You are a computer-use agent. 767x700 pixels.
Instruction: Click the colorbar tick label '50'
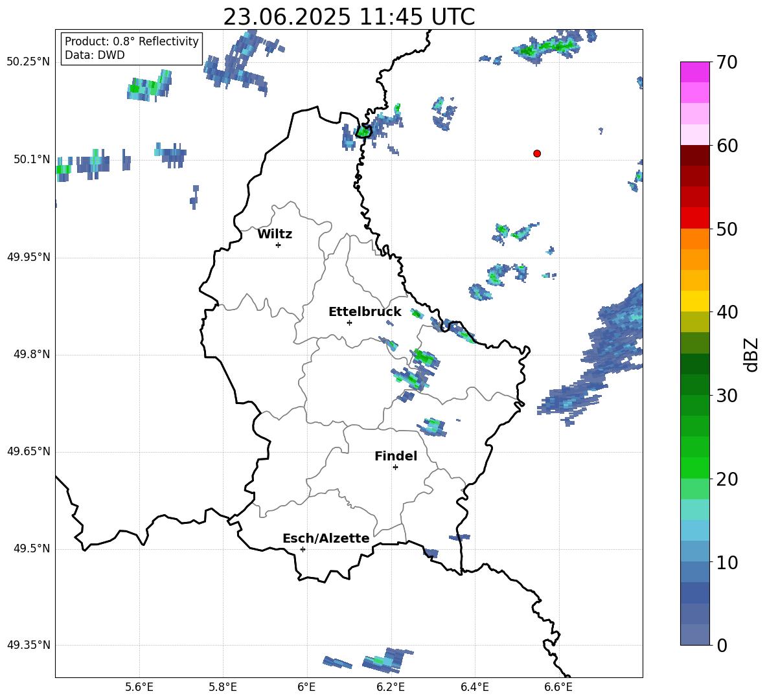tap(727, 229)
